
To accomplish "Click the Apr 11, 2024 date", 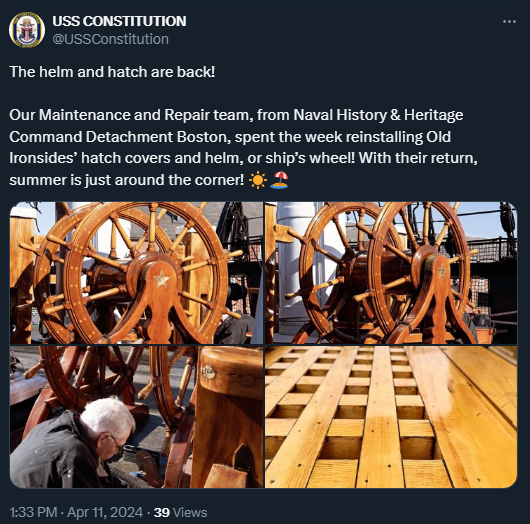I will [x=105, y=513].
